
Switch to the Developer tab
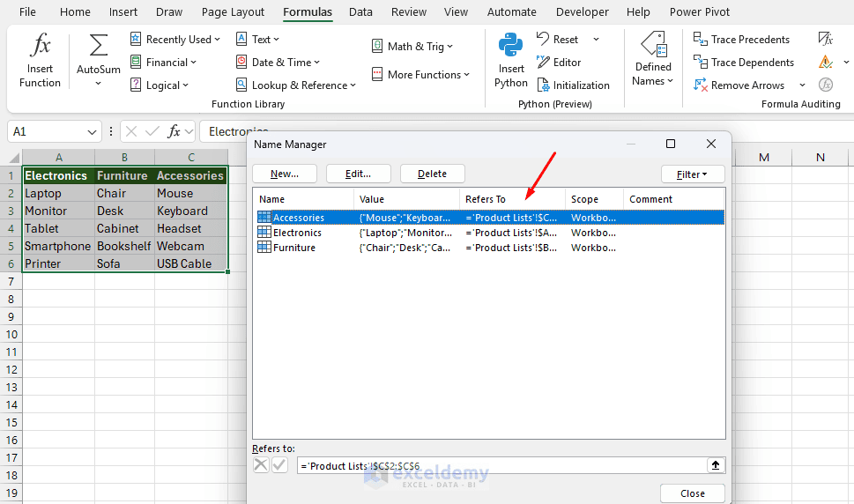click(583, 12)
